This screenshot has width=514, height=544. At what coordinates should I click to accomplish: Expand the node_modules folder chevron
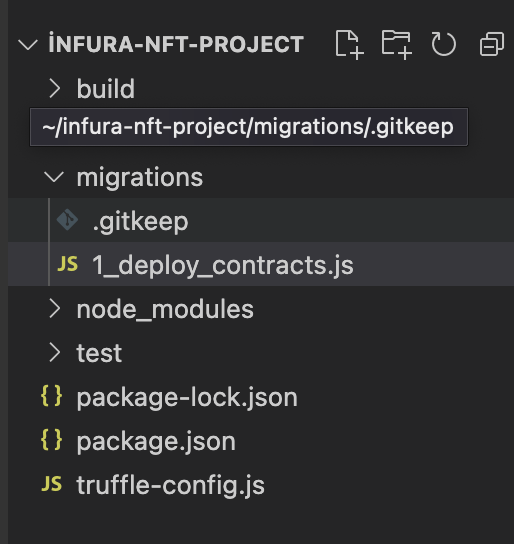[55, 308]
